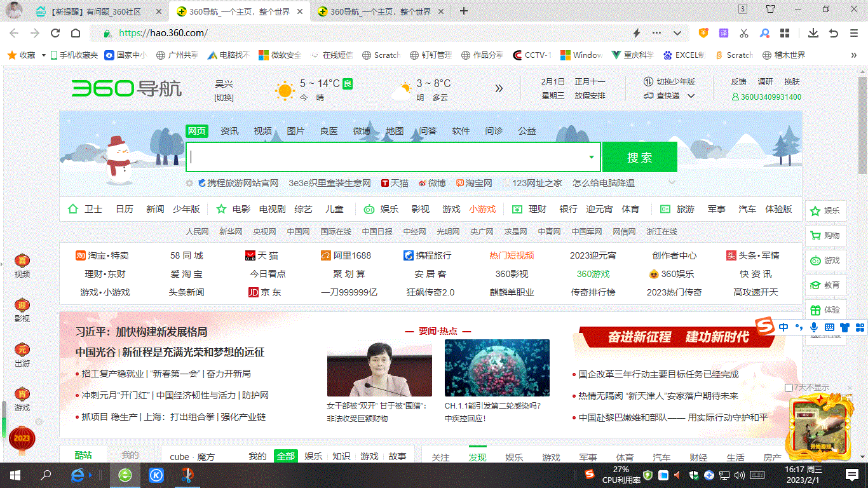Click the chevron next to the weather forecast

(x=499, y=89)
